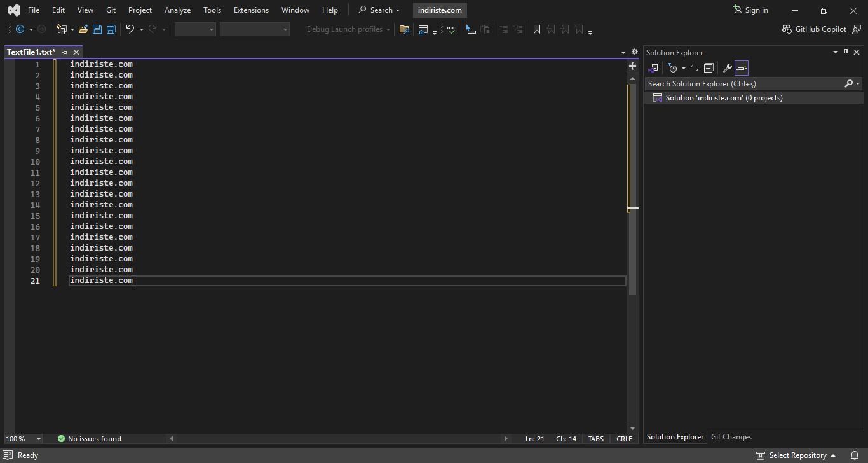Click the Find in Files folder icon

pyautogui.click(x=403, y=29)
